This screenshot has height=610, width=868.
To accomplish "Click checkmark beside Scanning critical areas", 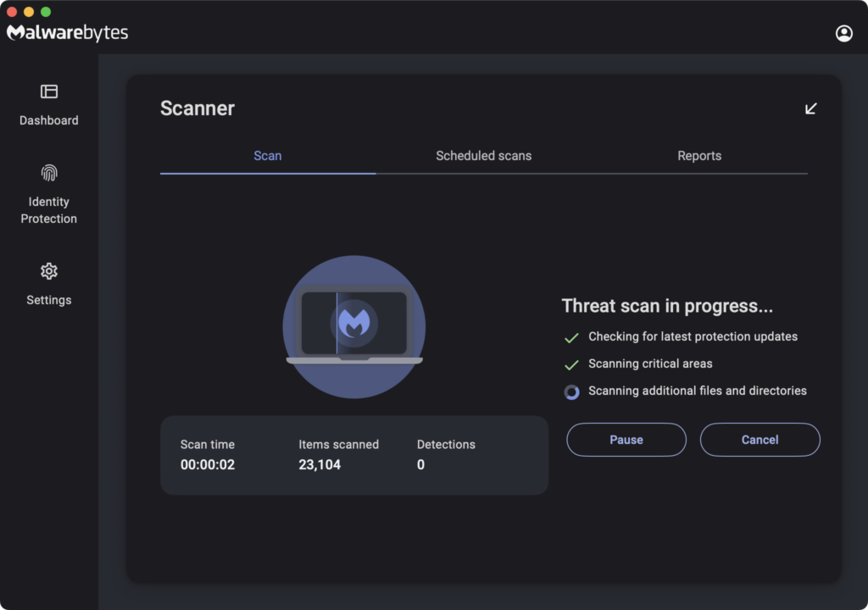I will tap(571, 365).
